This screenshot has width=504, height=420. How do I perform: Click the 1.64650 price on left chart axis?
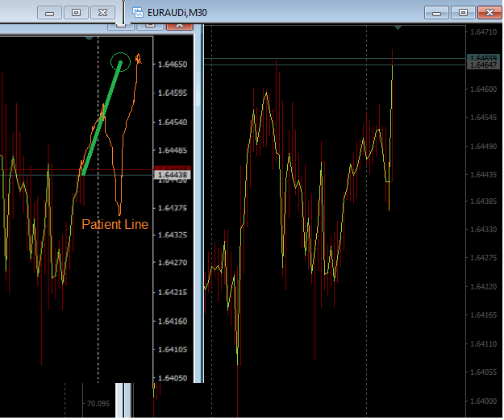[173, 64]
